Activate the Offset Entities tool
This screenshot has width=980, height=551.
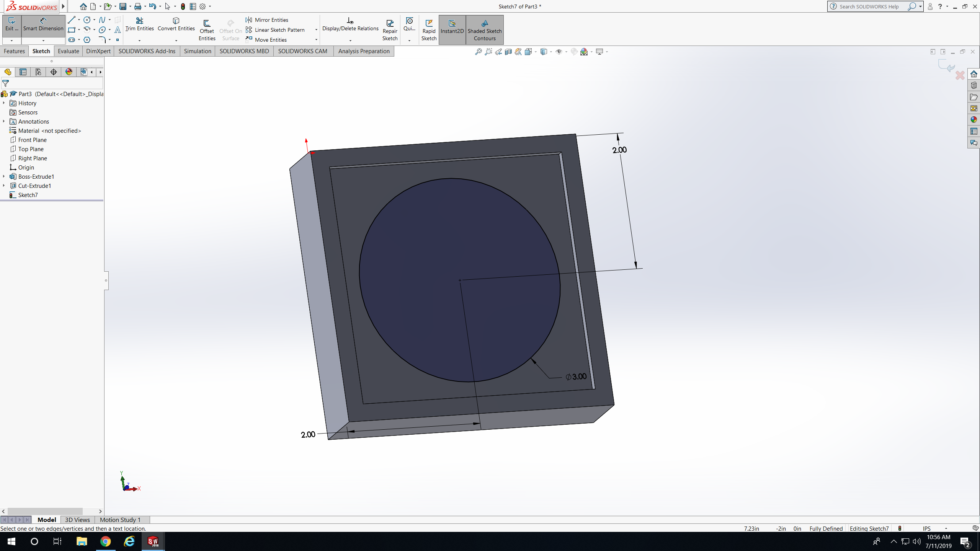[x=207, y=30]
